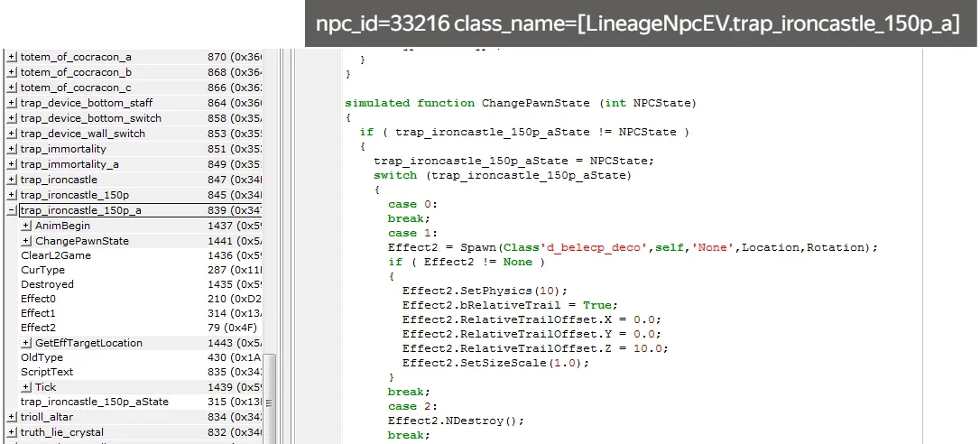Click the 'Effect2.SetSizeScale(1.0);' code line
Viewport: 980px width, 444px height.
point(495,363)
